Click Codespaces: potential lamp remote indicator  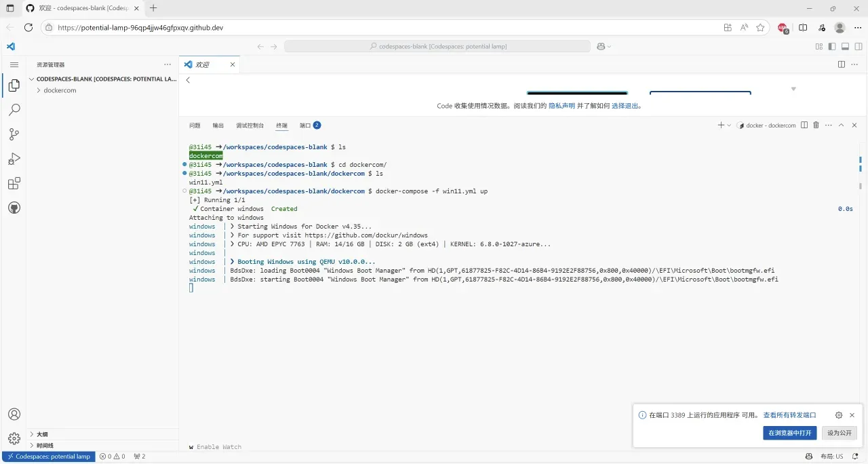click(49, 457)
